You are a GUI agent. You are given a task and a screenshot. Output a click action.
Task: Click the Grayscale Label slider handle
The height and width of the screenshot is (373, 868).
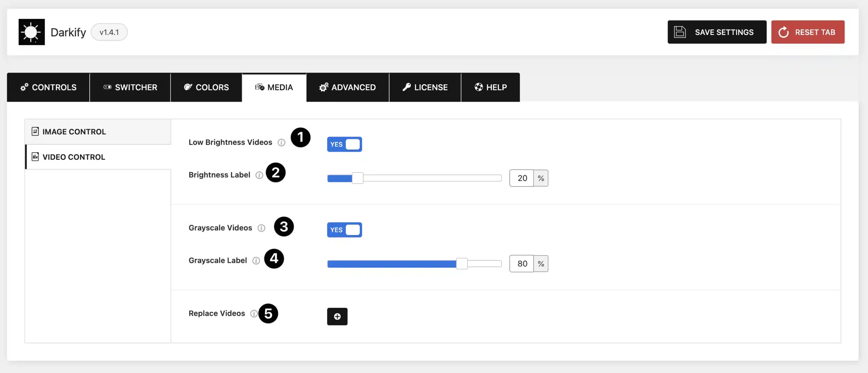[461, 264]
